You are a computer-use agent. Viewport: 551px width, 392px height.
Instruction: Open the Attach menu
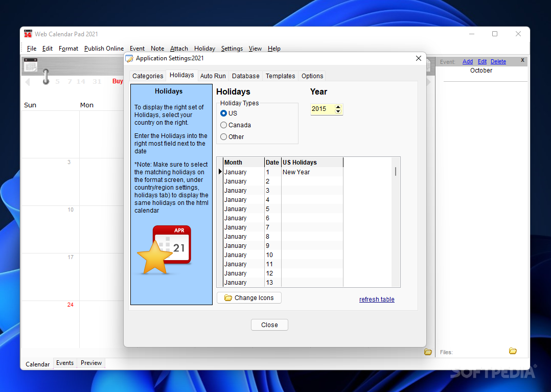tap(179, 49)
